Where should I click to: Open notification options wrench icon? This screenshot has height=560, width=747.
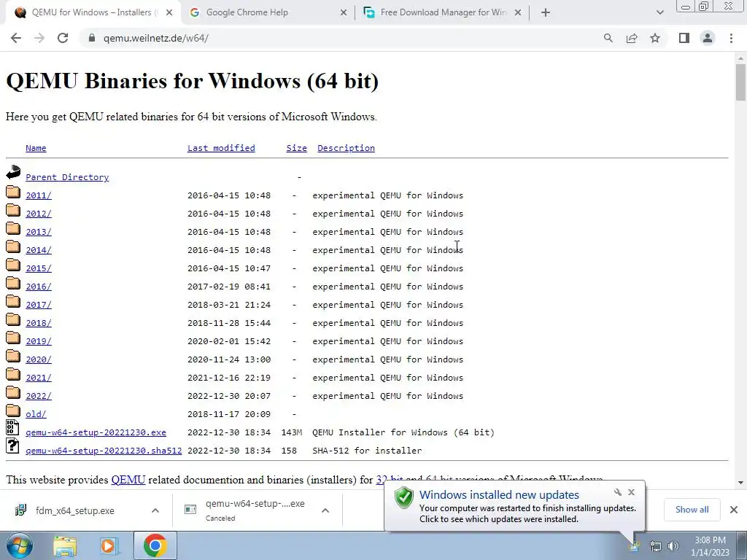pyautogui.click(x=618, y=492)
